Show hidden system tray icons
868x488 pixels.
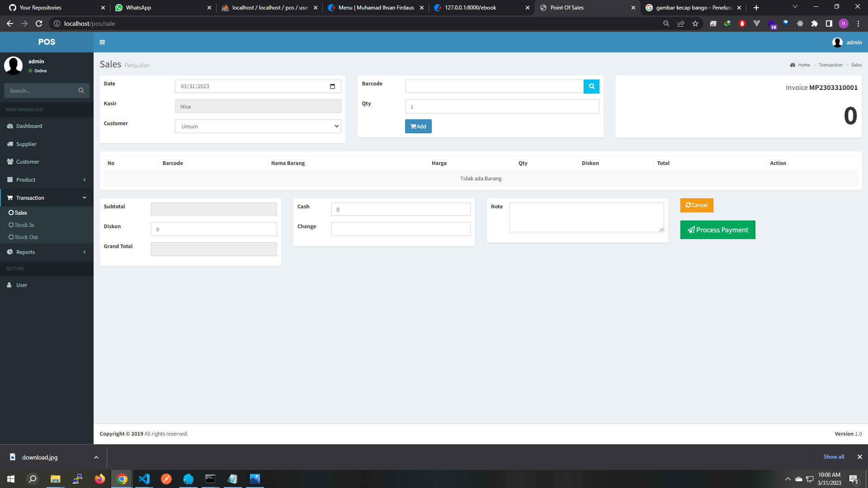click(788, 479)
